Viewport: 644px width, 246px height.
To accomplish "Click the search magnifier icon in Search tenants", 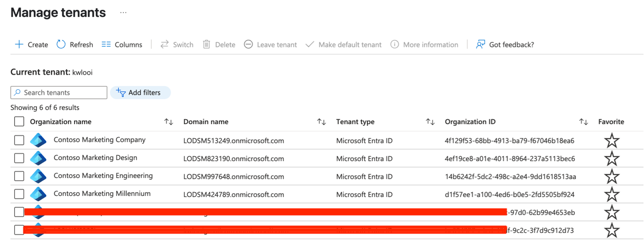I will click(x=17, y=93).
